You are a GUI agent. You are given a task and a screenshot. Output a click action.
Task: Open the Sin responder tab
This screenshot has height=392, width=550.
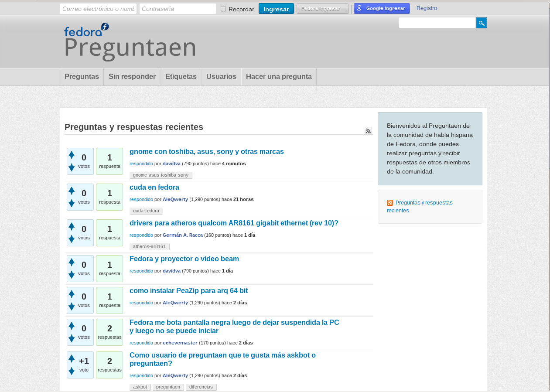click(132, 77)
